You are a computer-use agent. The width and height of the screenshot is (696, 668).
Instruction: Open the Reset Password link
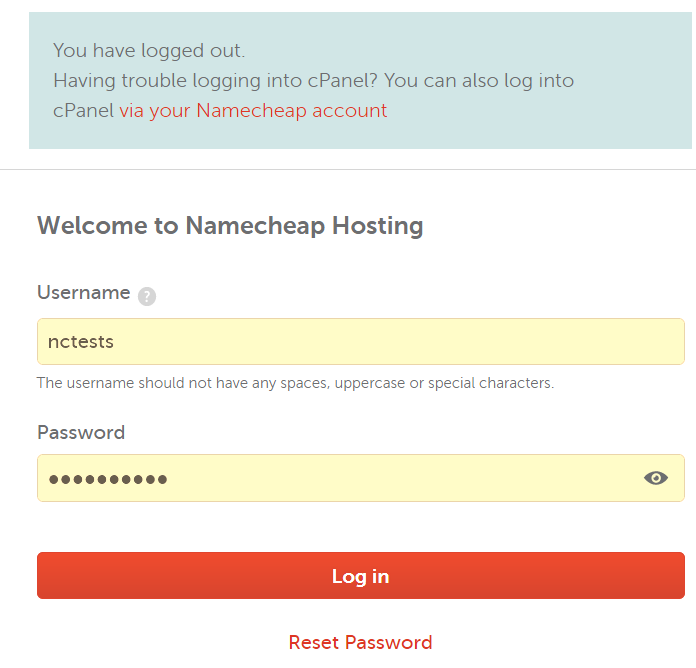(360, 642)
